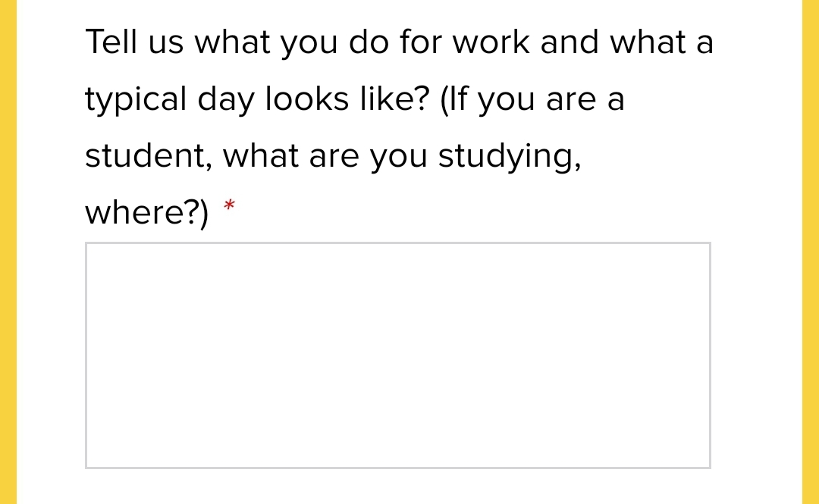Click the word 'where?)' in the label
Viewport: 819px width, 504px height.
click(x=147, y=212)
